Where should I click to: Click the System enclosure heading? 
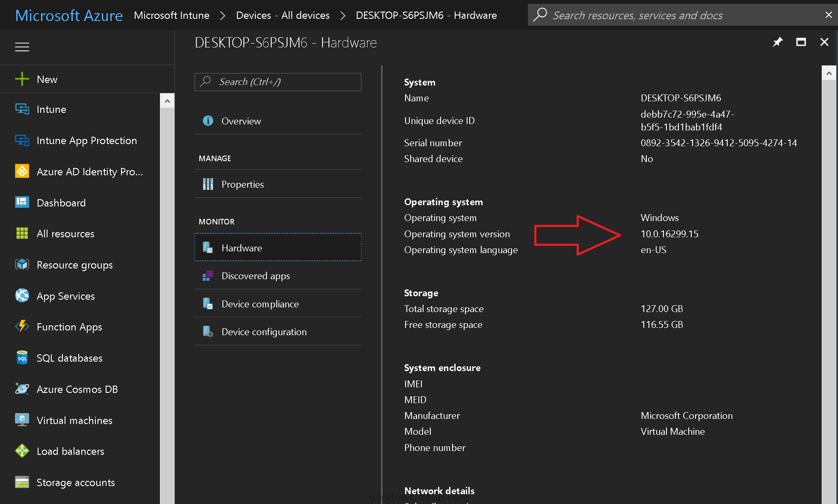tap(442, 368)
